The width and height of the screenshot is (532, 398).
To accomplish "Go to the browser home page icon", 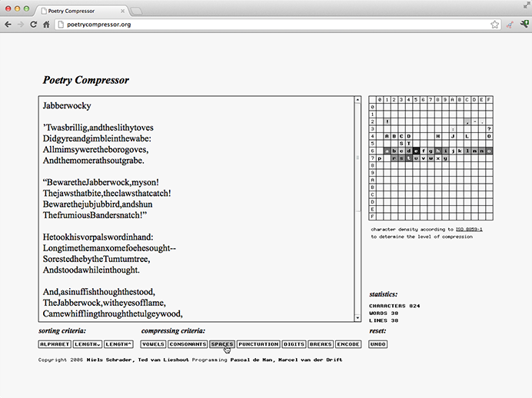I will tap(46, 25).
